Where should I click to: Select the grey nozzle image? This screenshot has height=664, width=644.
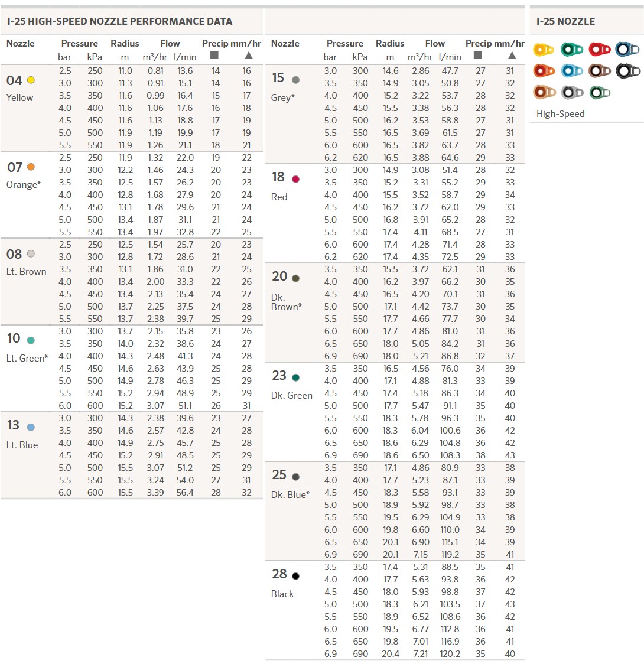(x=571, y=92)
